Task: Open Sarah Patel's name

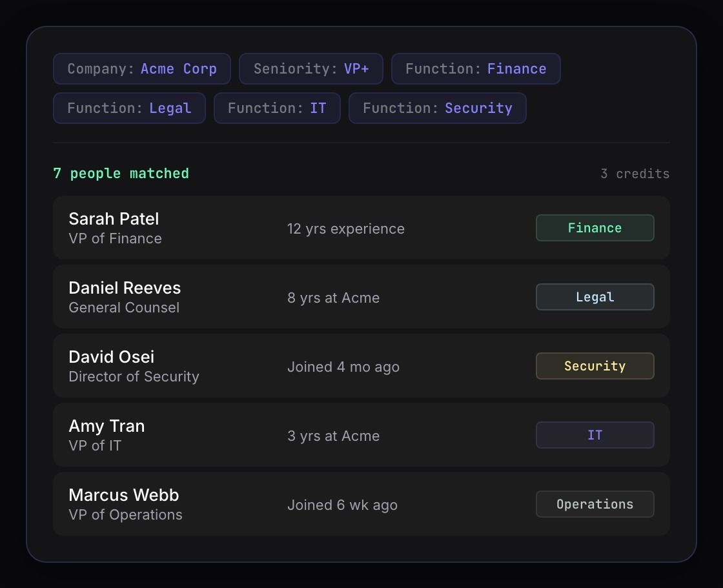Action: pyautogui.click(x=114, y=219)
